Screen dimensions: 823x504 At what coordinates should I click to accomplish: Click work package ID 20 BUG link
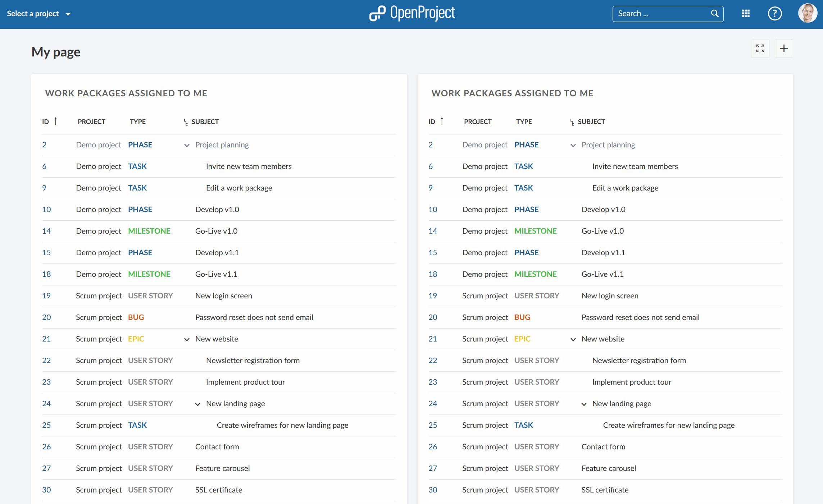46,317
